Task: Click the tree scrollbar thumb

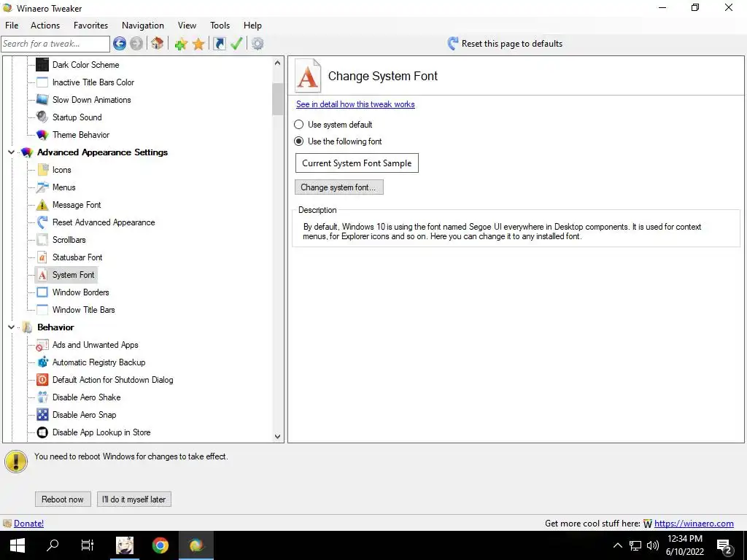Action: pos(278,99)
